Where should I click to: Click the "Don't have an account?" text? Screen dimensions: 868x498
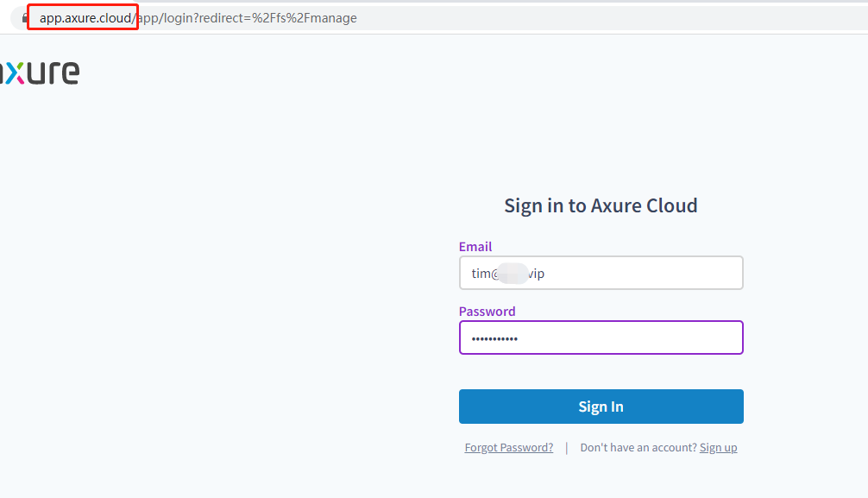coord(638,448)
